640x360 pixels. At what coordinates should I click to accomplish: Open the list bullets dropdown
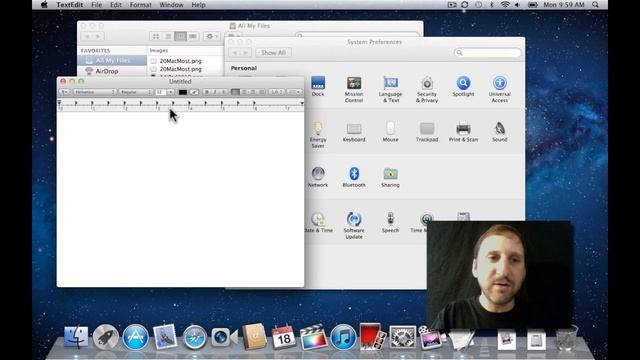pos(294,92)
